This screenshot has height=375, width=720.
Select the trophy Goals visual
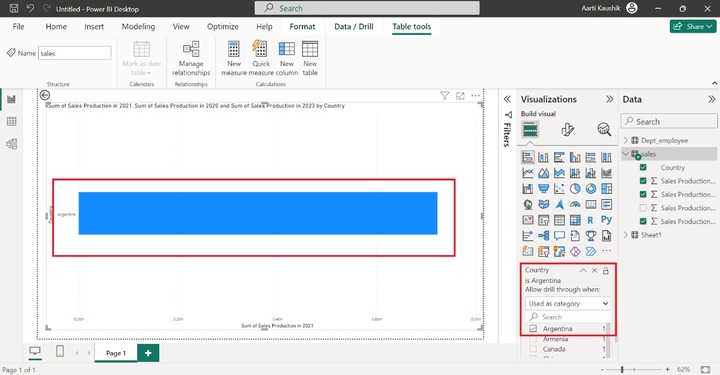pos(591,236)
